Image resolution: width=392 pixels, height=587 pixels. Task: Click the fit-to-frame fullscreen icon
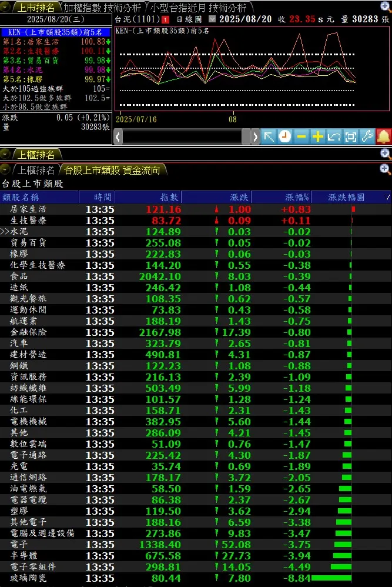point(350,136)
